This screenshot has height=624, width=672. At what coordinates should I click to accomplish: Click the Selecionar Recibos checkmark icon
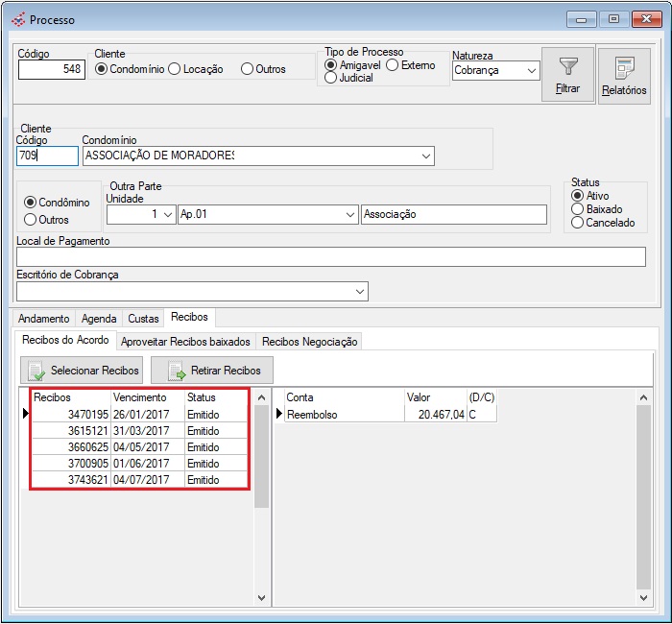(x=36, y=371)
